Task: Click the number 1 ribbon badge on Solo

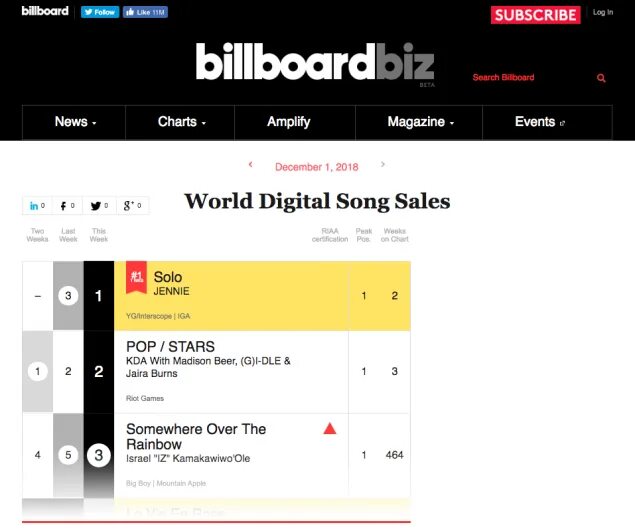Action: point(135,279)
